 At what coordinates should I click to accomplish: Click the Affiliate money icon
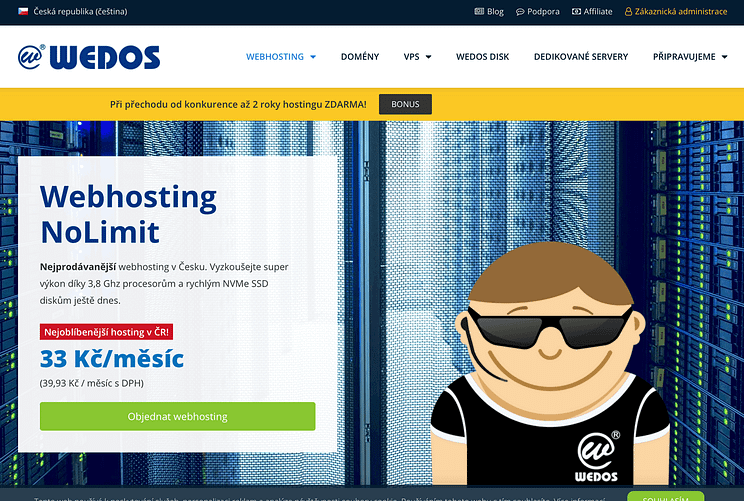pos(577,11)
